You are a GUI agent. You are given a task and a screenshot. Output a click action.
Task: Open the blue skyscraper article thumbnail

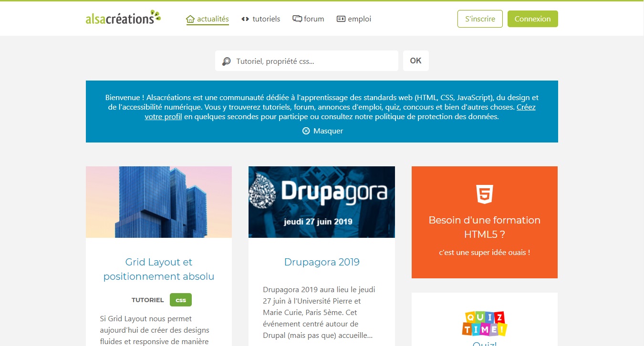point(159,202)
